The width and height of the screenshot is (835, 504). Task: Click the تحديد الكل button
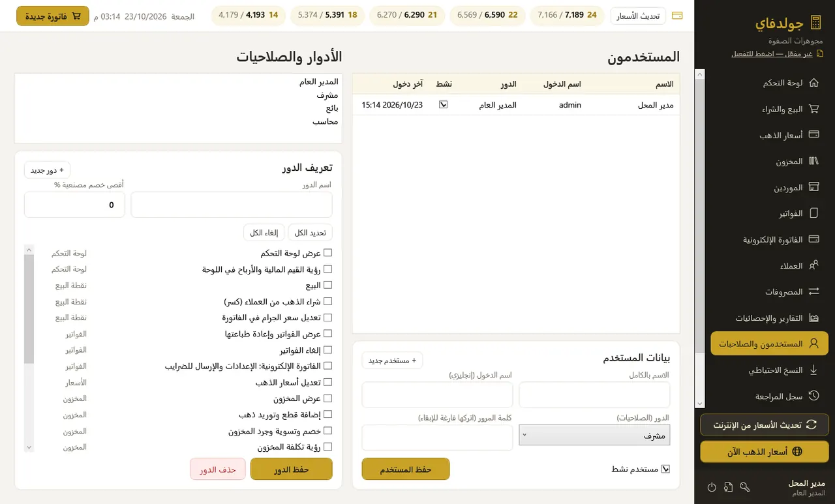pyautogui.click(x=310, y=233)
